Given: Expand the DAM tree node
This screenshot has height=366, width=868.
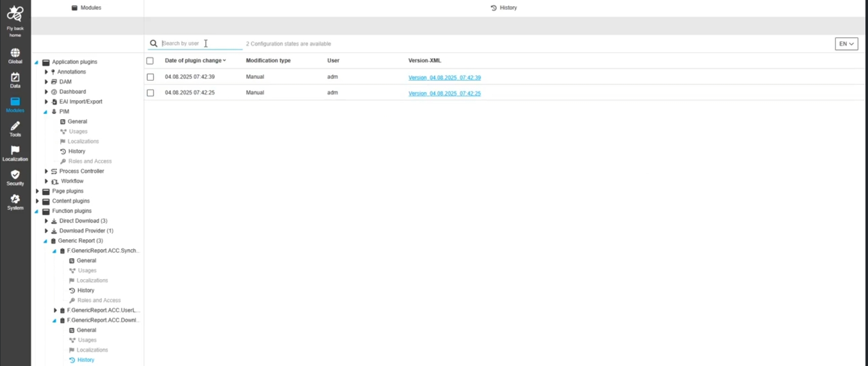Looking at the screenshot, I should point(46,82).
